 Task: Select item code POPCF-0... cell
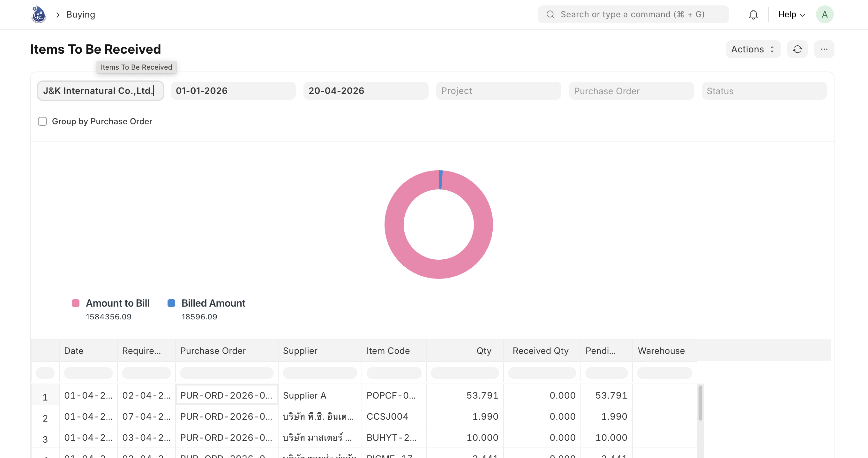click(394, 395)
